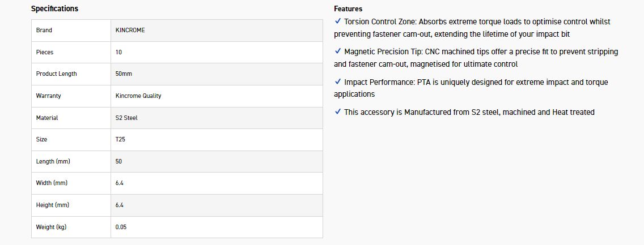Click the Kincrome Quality warranty value
This screenshot has width=644, height=245.
[x=138, y=96]
